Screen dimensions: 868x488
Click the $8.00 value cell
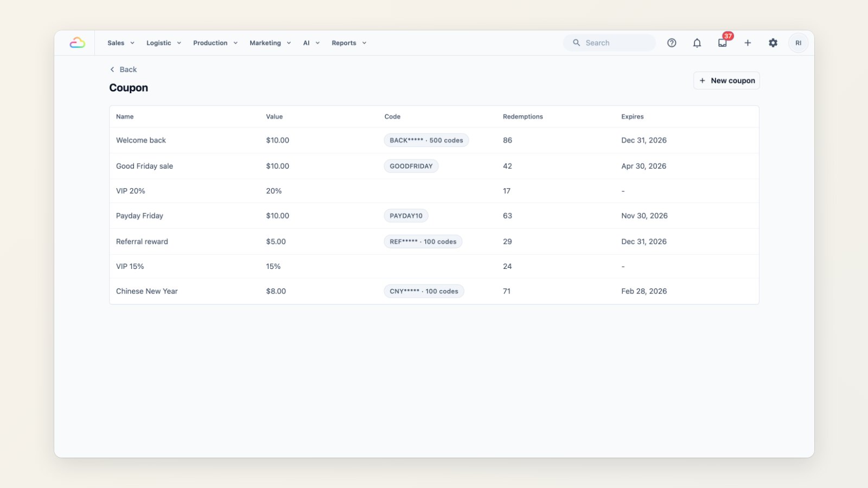(276, 291)
